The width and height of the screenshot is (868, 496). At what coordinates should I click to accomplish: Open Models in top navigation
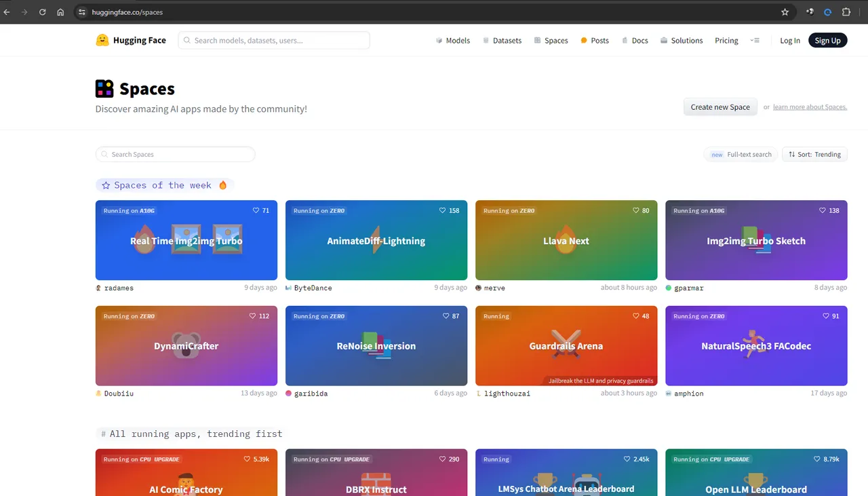tap(453, 41)
